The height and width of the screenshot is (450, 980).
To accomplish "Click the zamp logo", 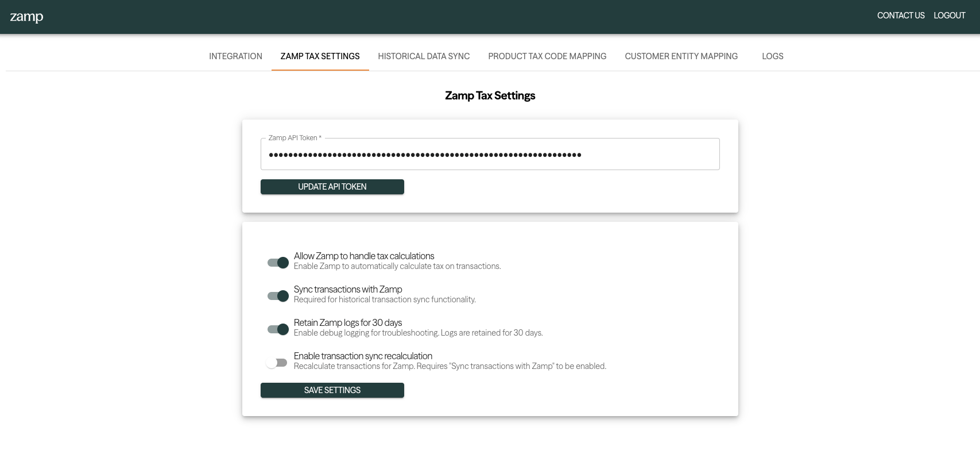I will [x=26, y=17].
